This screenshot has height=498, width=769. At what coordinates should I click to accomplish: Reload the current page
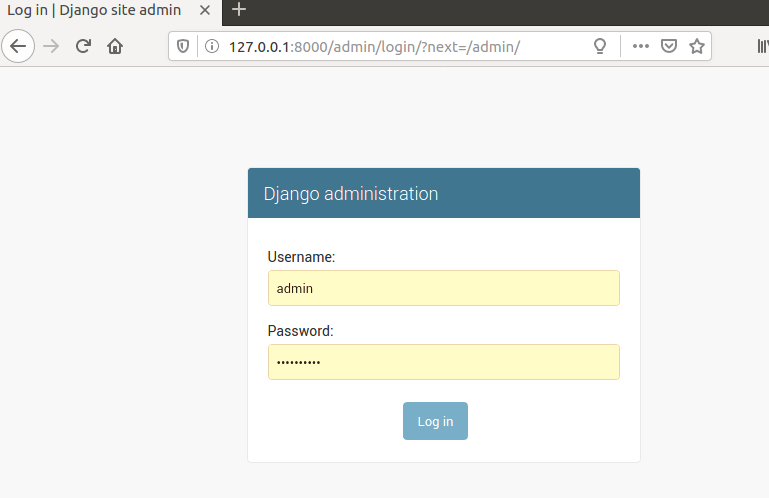point(83,46)
